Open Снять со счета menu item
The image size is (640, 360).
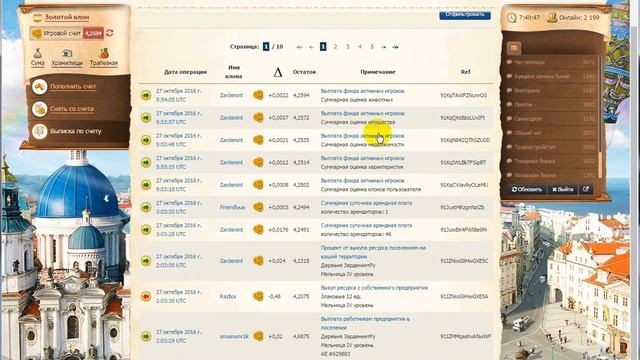click(72, 109)
